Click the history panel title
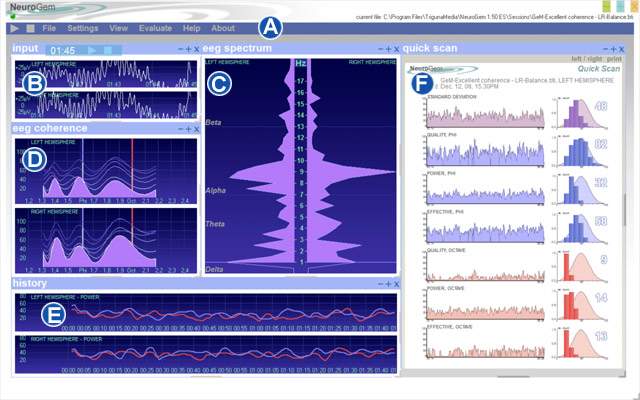Viewport: 640px width, 400px height. (x=29, y=283)
